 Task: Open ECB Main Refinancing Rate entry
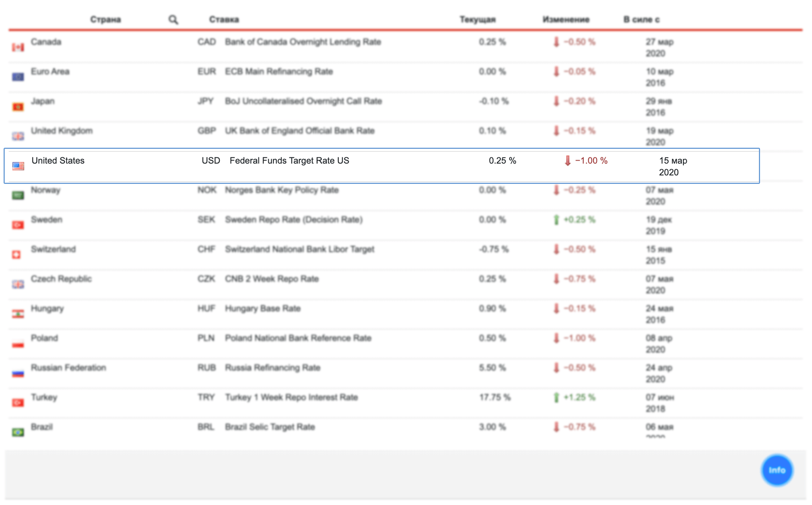pyautogui.click(x=279, y=72)
